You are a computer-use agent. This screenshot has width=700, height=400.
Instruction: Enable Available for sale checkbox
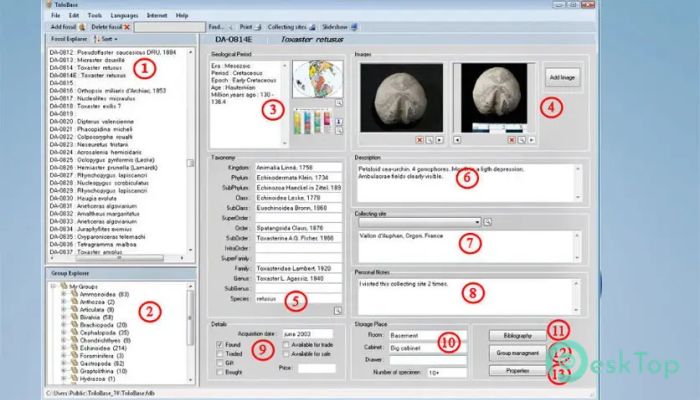286,354
